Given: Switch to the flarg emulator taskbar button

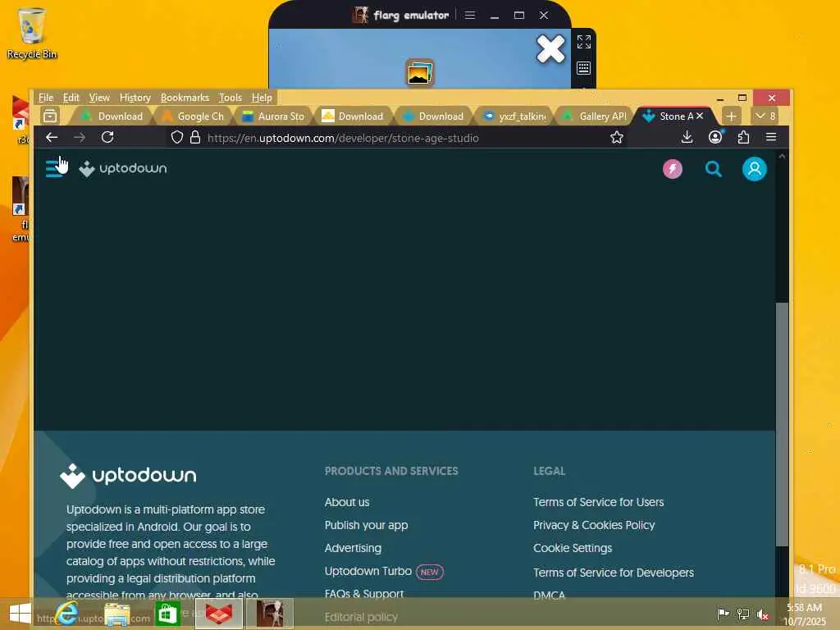Looking at the screenshot, I should click(x=269, y=614).
